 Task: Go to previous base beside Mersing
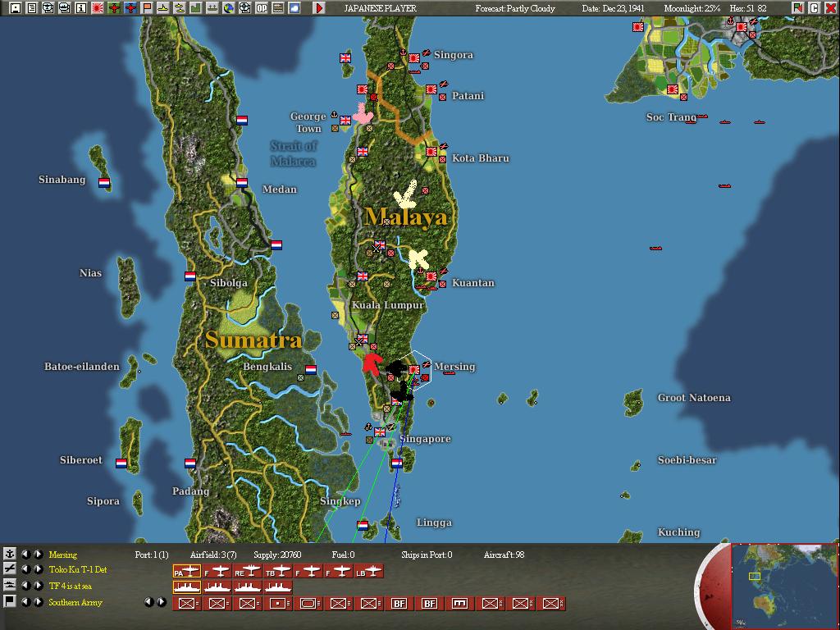(25, 554)
